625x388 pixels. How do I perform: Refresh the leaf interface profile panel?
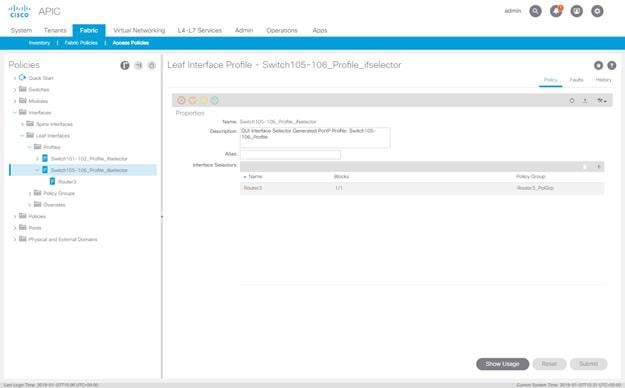572,101
